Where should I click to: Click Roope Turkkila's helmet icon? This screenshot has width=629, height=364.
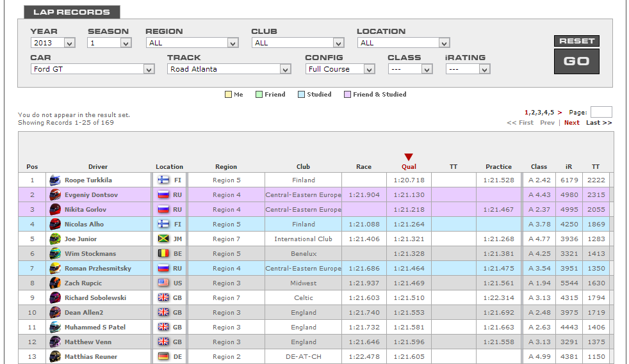click(x=55, y=180)
